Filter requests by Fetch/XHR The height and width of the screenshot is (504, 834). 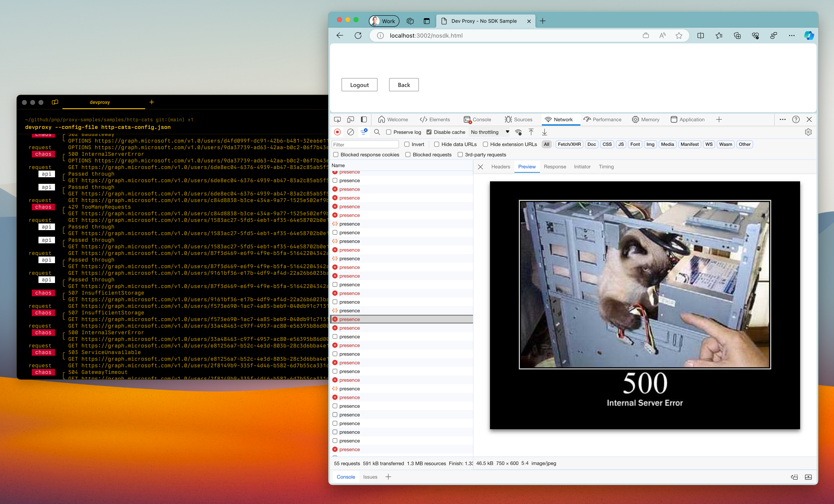pyautogui.click(x=569, y=144)
